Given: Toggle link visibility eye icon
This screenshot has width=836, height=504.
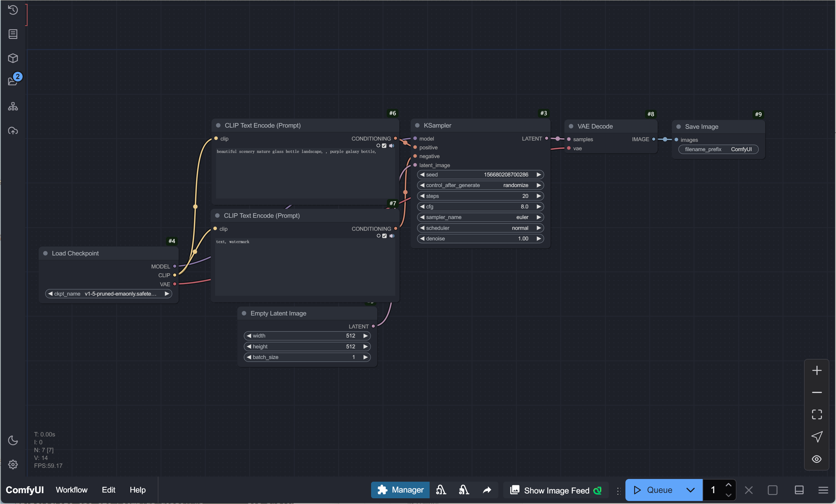Looking at the screenshot, I should point(816,459).
